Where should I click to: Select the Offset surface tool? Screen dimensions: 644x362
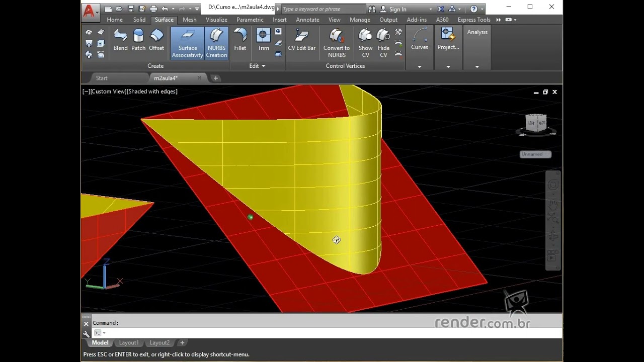pyautogui.click(x=156, y=40)
